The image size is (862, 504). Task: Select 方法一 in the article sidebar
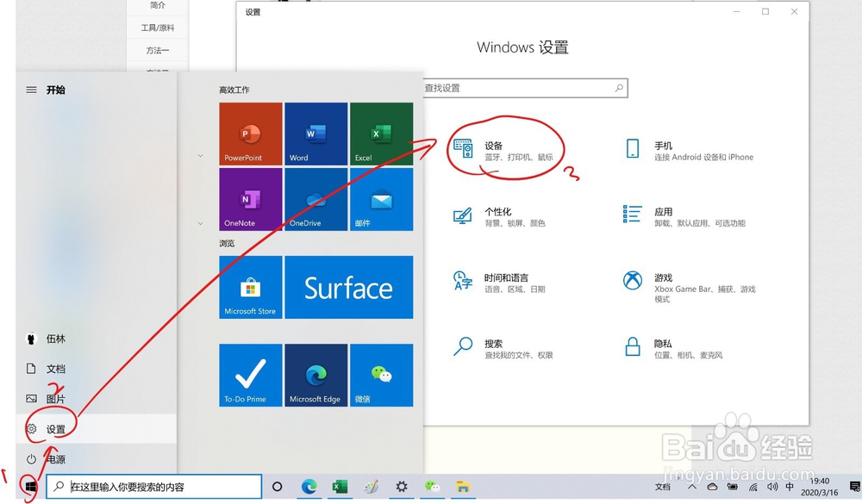(x=156, y=50)
